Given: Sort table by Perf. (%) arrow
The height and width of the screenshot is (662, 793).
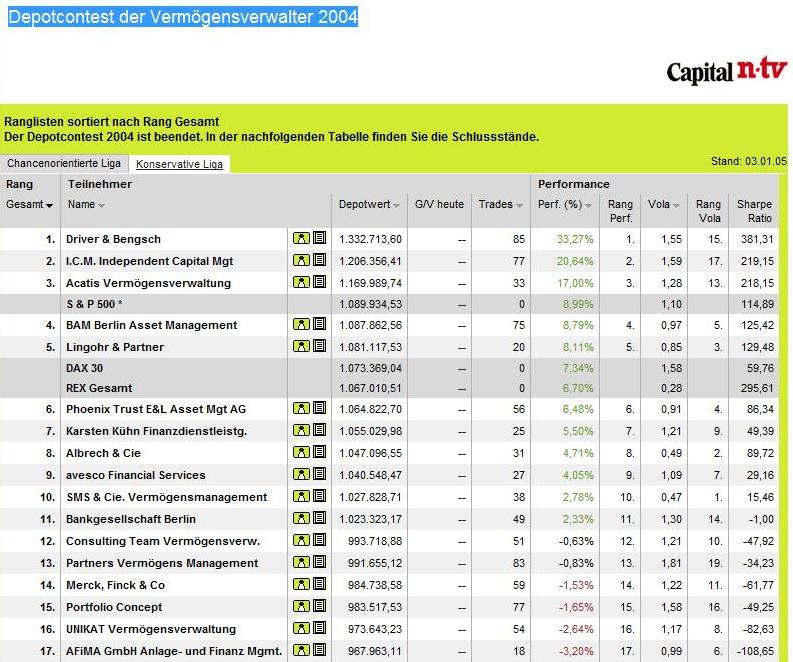Looking at the screenshot, I should tap(588, 205).
